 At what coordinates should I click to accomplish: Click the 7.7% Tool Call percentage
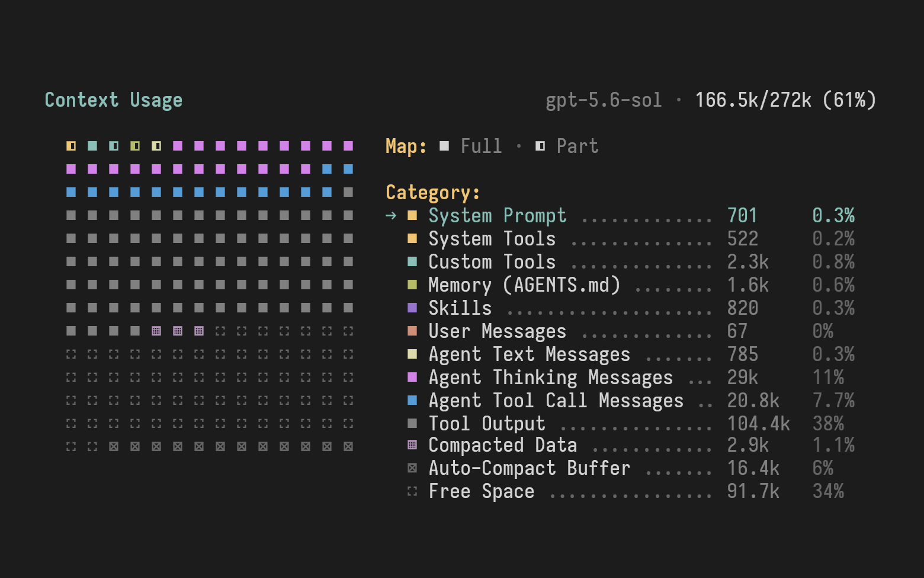click(833, 401)
